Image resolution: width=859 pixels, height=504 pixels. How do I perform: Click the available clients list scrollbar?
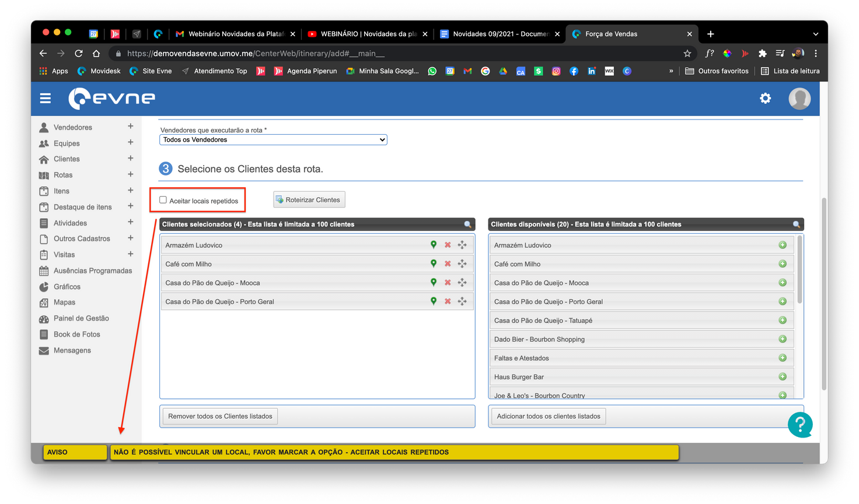(799, 269)
